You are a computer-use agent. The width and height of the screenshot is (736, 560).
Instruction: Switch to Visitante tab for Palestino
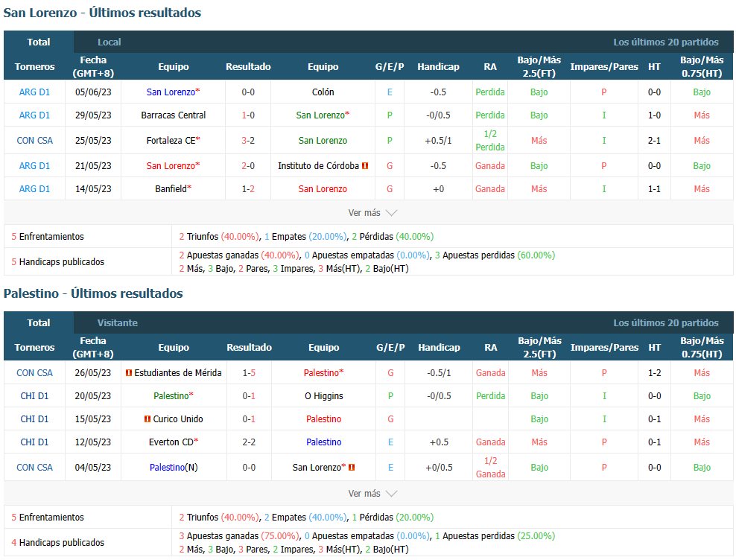point(118,323)
